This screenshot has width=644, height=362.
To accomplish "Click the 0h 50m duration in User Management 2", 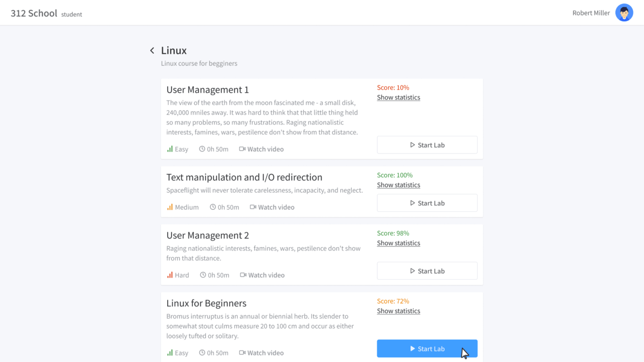I will pyautogui.click(x=218, y=275).
